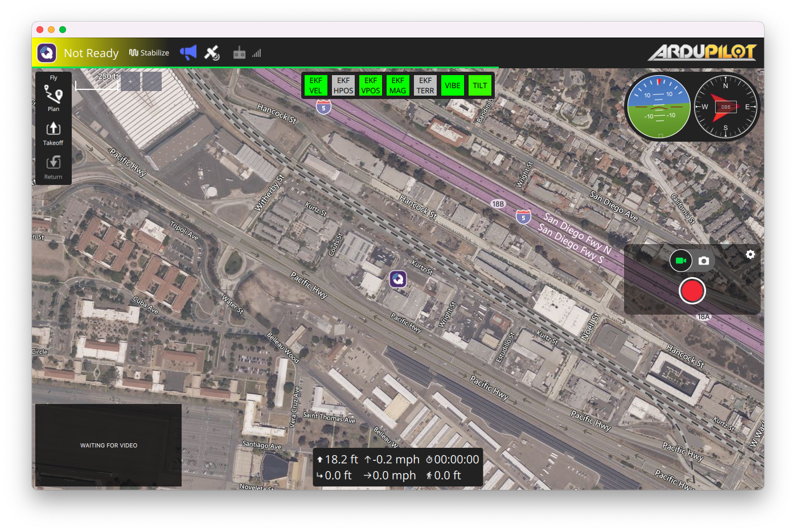The width and height of the screenshot is (796, 532).
Task: Start recording with the red record button
Action: click(692, 291)
